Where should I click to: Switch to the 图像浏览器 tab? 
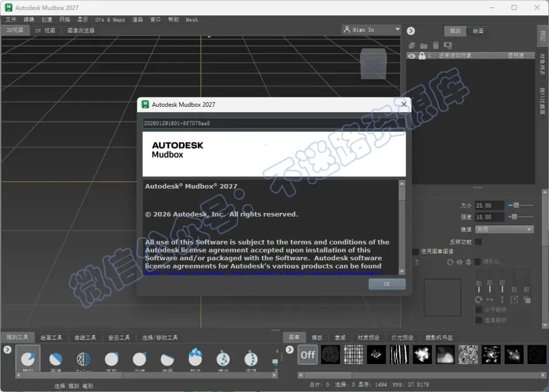81,31
